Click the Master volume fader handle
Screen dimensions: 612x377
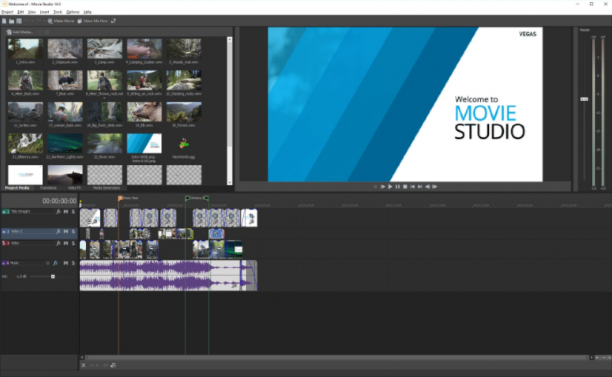[584, 99]
